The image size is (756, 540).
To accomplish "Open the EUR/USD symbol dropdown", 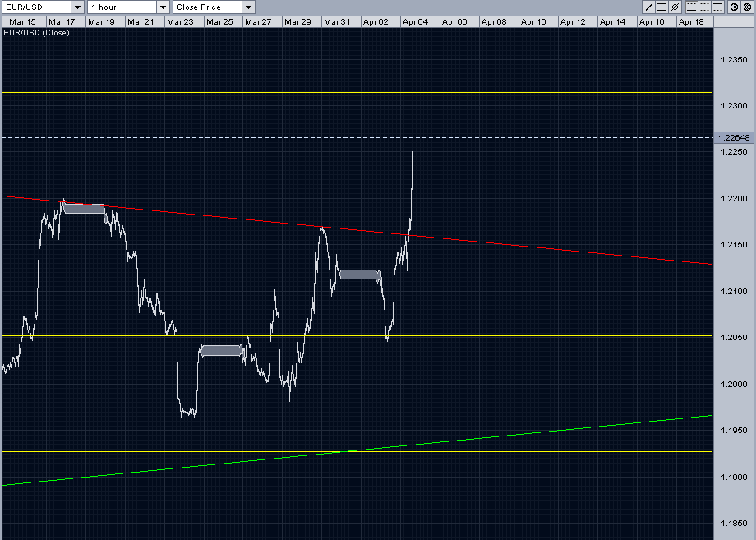I will pos(77,7).
